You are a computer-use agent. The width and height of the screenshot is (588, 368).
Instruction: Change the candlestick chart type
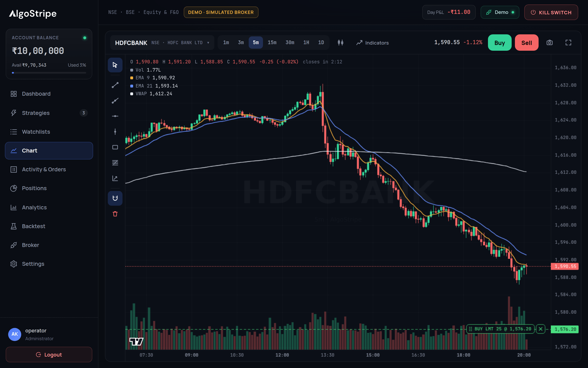coord(340,43)
